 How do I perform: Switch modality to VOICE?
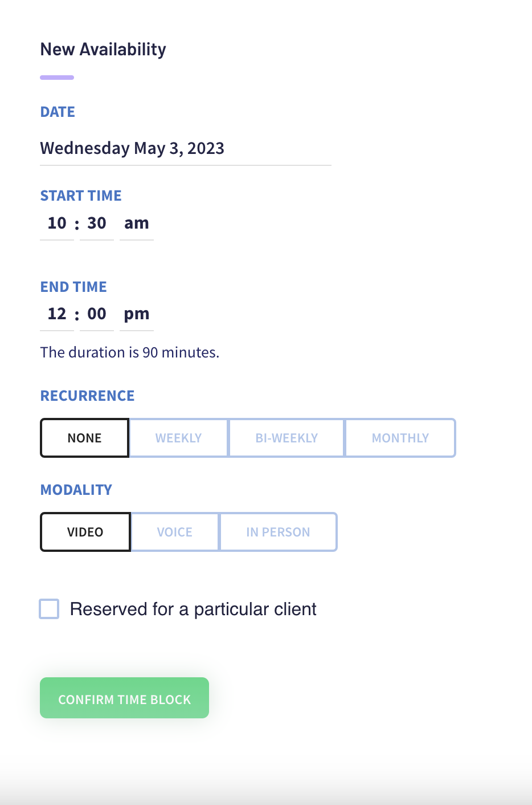coord(174,532)
